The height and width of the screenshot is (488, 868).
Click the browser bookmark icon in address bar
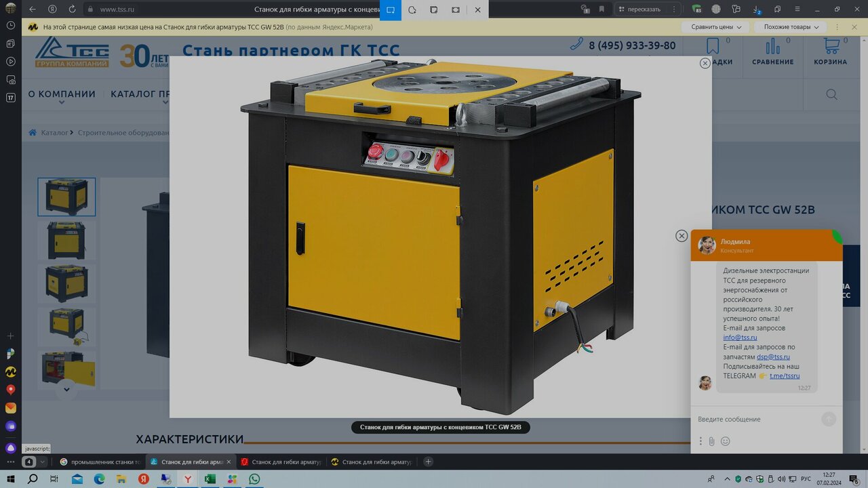[x=601, y=9]
